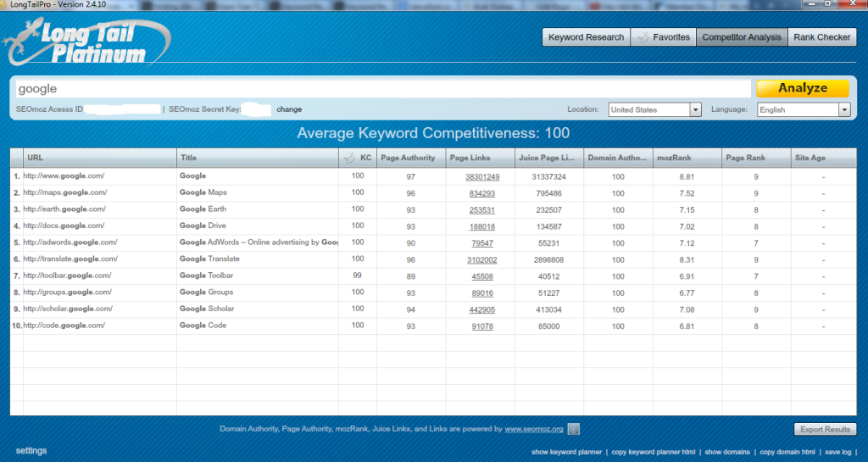
Task: Sort by the URL column header
Action: (100, 158)
